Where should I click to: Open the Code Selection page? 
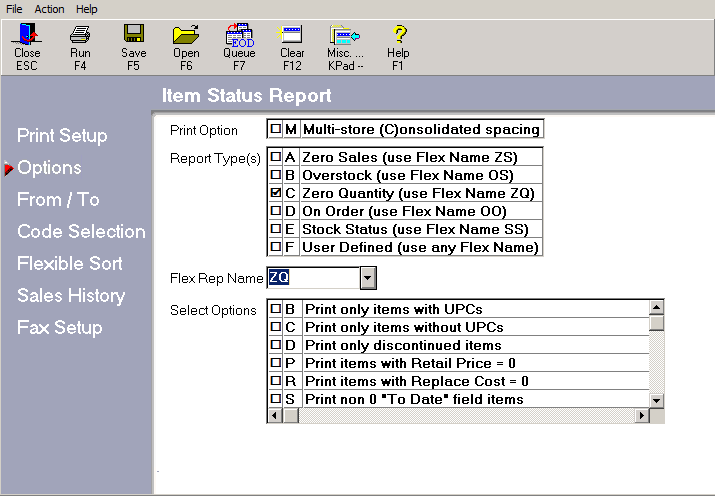click(x=81, y=231)
